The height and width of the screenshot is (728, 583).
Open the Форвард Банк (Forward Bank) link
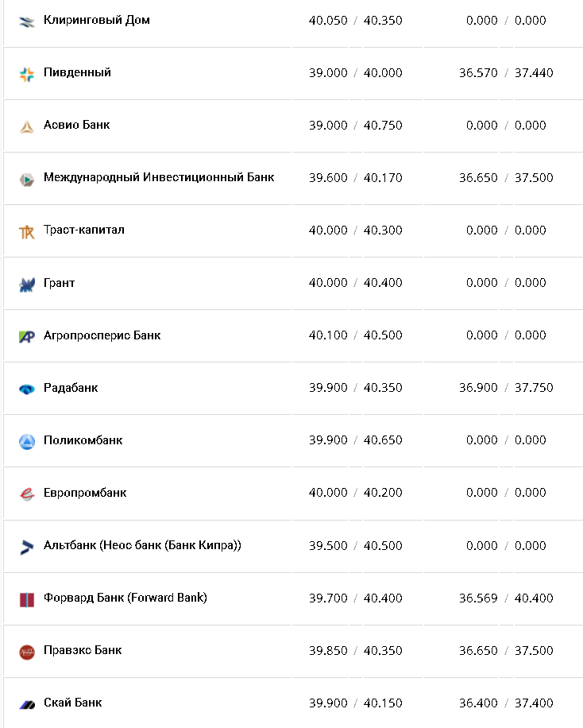125,598
